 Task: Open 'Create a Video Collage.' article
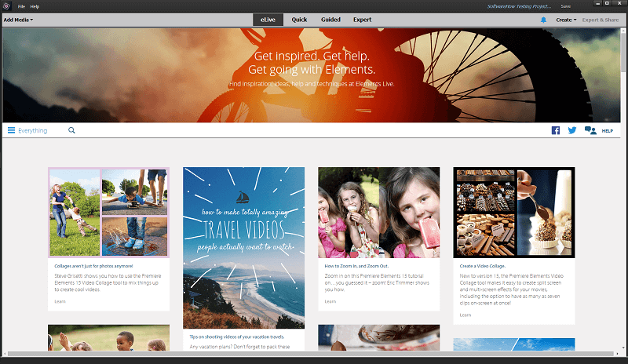(483, 266)
